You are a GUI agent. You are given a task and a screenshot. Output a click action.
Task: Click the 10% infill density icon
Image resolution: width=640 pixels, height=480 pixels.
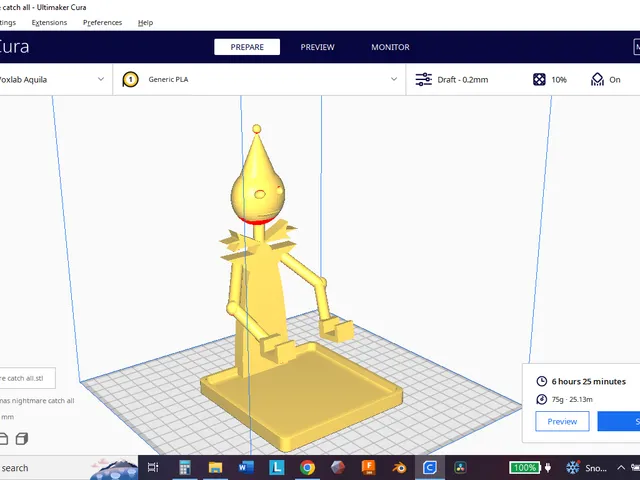[x=539, y=80]
